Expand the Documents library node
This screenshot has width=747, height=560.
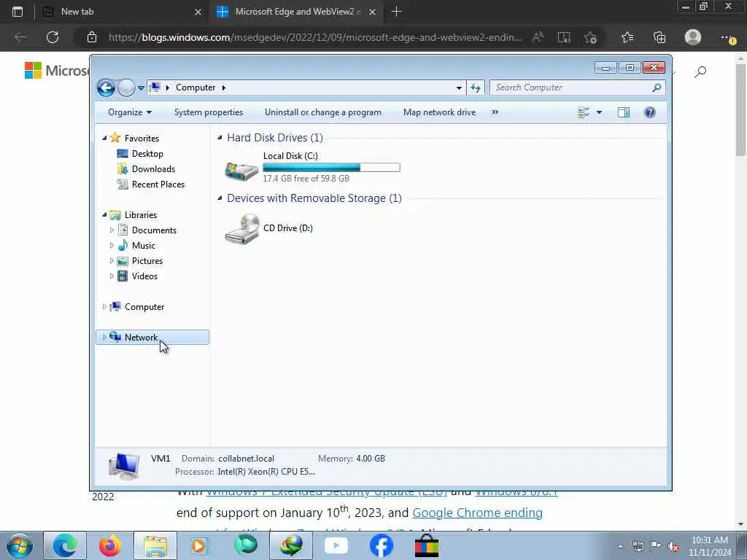point(112,230)
